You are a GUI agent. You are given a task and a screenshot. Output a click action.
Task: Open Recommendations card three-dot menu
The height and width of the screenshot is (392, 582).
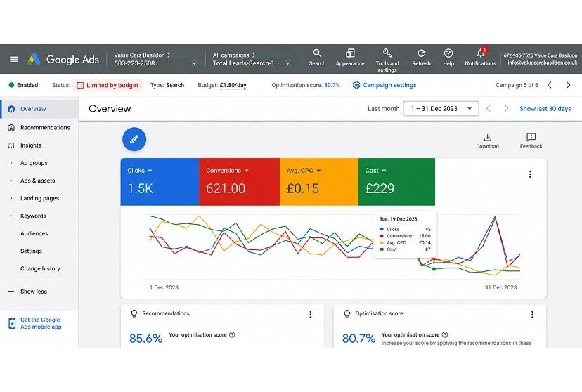point(310,315)
